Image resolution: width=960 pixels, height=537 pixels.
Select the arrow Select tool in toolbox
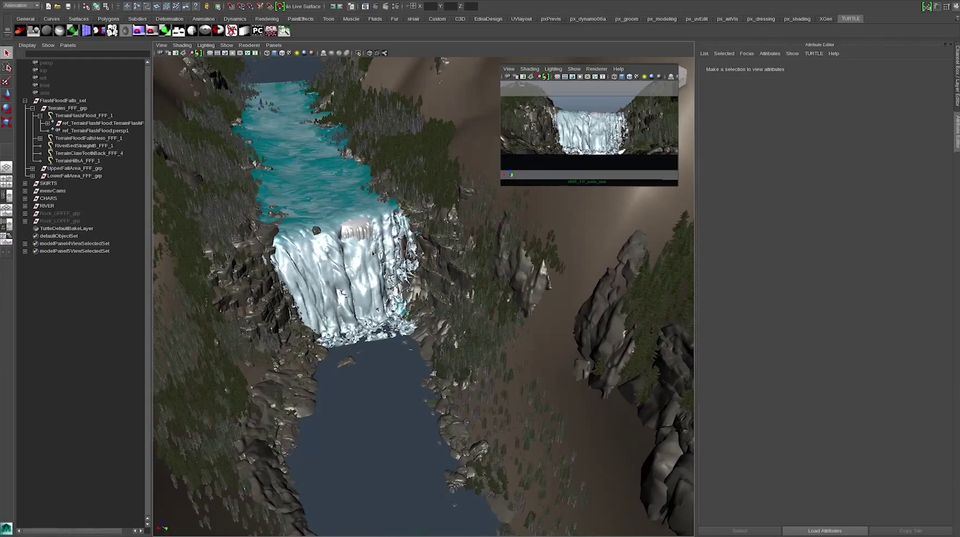7,53
